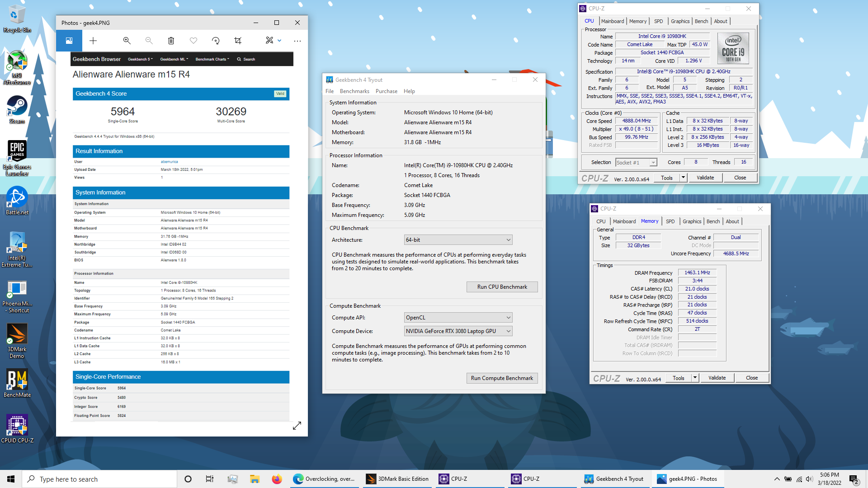
Task: Switch to 3DMark Basic Edition taskbar item
Action: (x=398, y=479)
